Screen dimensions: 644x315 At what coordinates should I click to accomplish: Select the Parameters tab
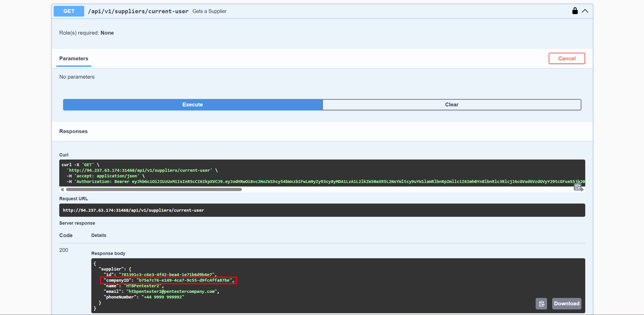coord(74,59)
